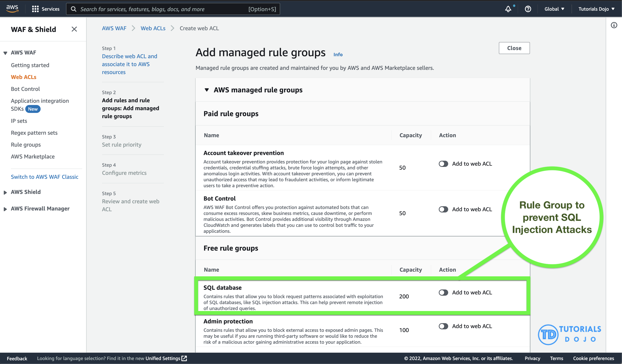Click Switch to AWS WAF Classic link

pos(45,177)
